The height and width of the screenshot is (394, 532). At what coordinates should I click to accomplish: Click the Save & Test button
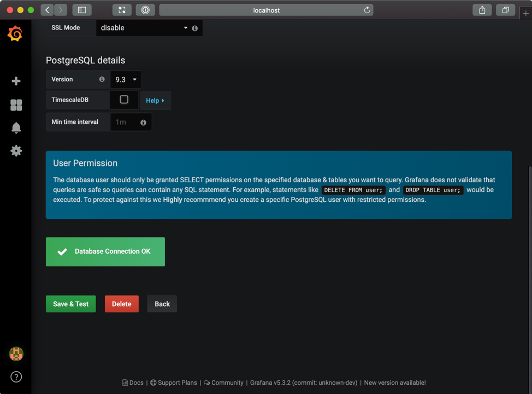pyautogui.click(x=71, y=304)
